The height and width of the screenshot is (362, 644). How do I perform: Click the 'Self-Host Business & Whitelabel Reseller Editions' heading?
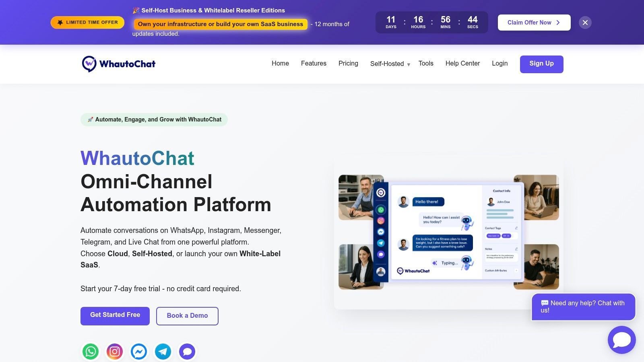point(208,10)
